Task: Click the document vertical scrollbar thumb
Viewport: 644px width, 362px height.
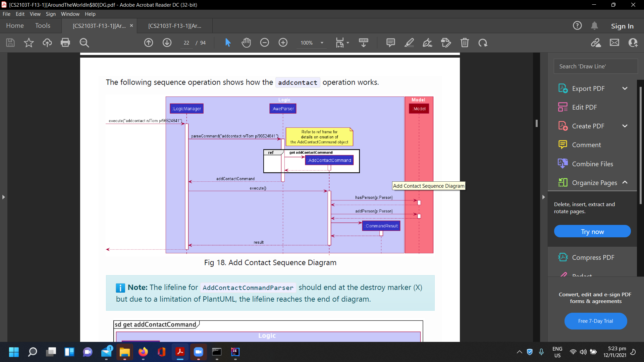Action: point(537,123)
